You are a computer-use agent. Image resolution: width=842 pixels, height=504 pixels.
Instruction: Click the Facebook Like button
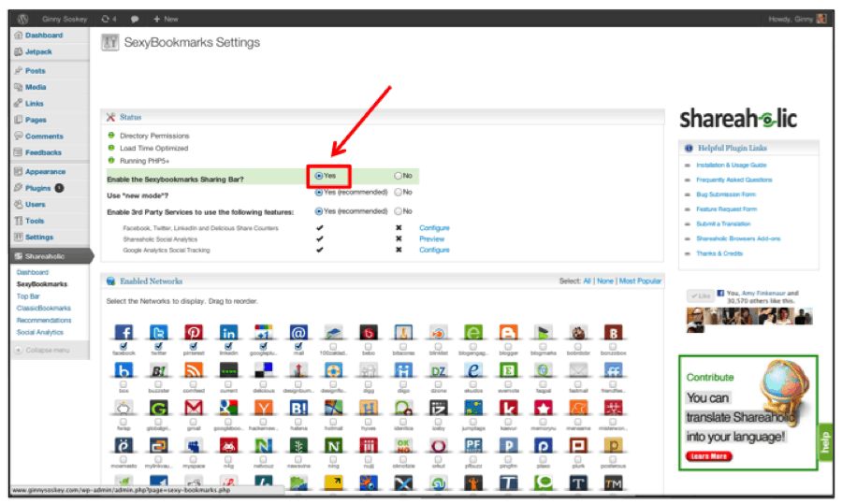[701, 295]
